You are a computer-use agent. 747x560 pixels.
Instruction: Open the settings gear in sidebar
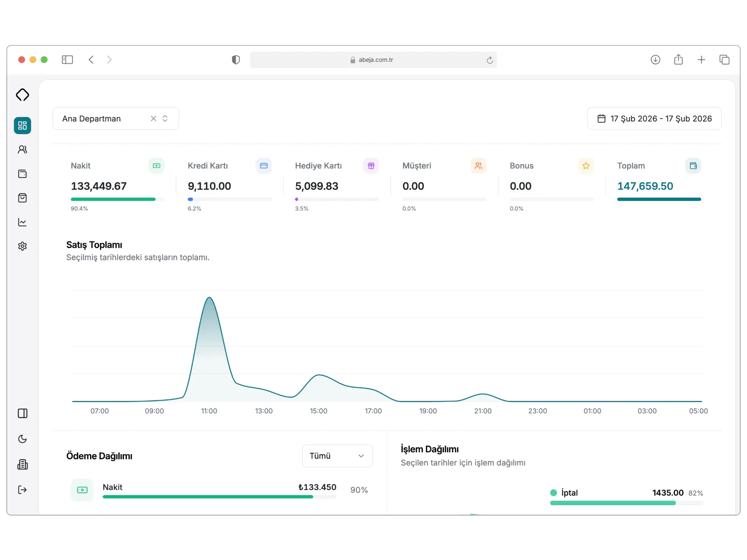(23, 246)
